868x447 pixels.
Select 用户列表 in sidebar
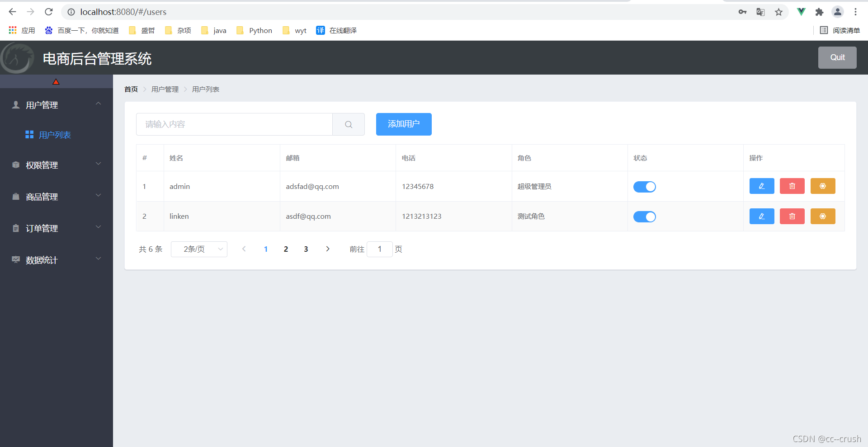[x=57, y=135]
